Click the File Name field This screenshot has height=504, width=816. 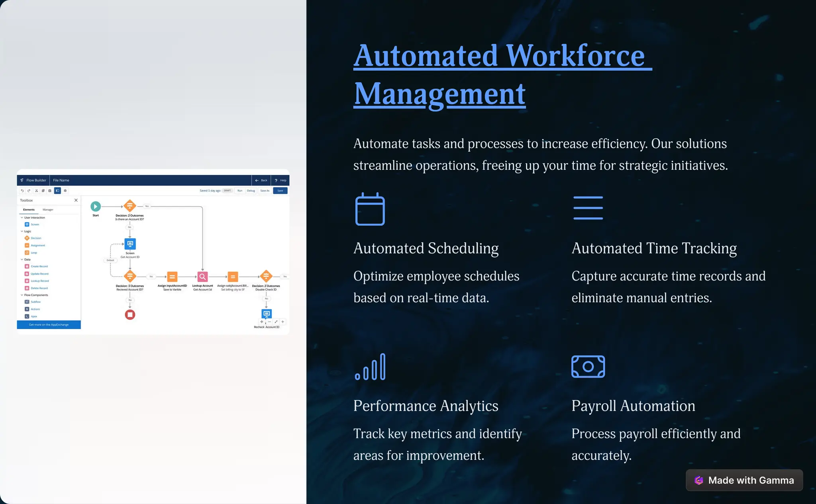(61, 180)
